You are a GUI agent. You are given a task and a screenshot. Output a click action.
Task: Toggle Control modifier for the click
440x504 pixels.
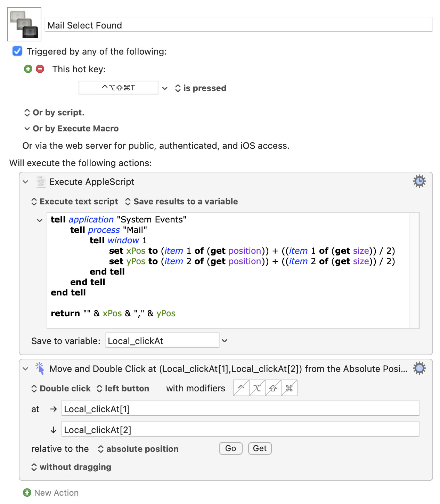tap(241, 388)
